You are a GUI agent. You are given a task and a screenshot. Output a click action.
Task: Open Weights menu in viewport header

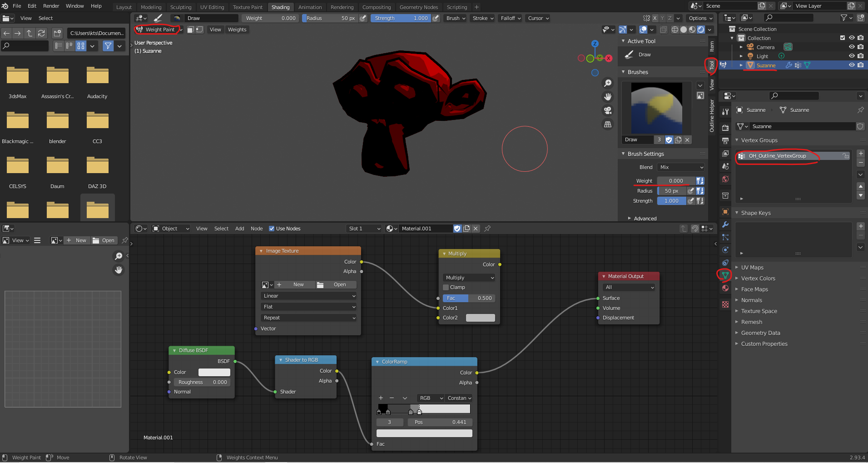coord(237,30)
